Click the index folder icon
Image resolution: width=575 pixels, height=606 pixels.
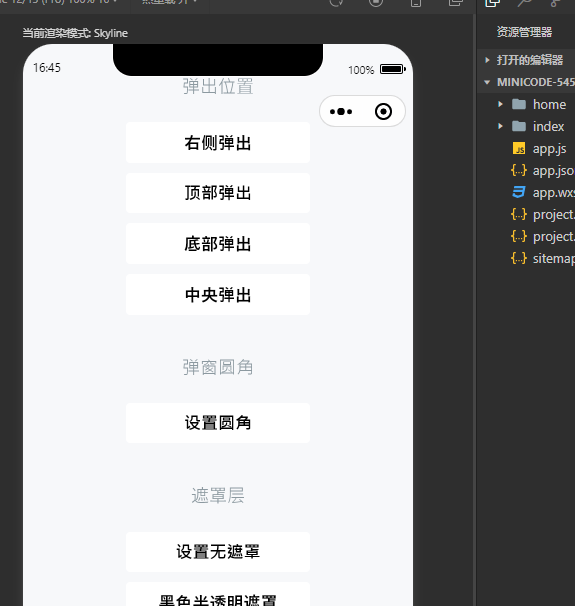pos(519,126)
